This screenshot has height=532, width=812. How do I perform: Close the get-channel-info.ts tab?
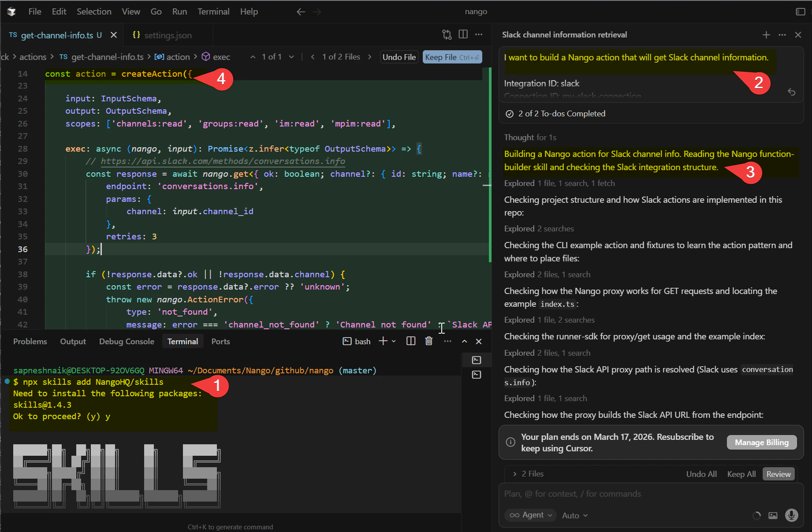114,35
